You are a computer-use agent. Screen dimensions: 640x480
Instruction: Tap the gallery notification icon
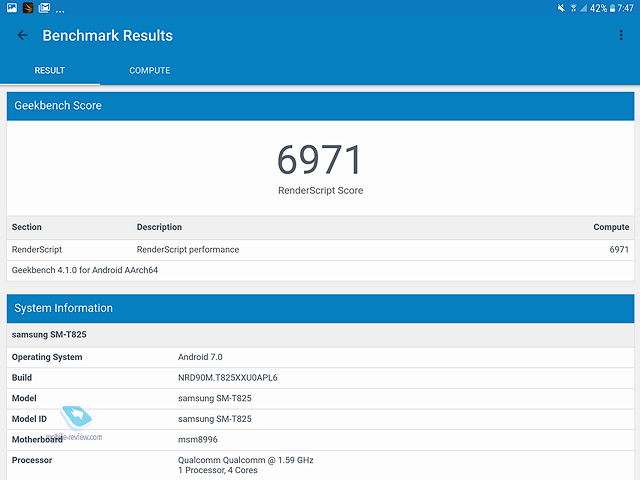[x=12, y=7]
